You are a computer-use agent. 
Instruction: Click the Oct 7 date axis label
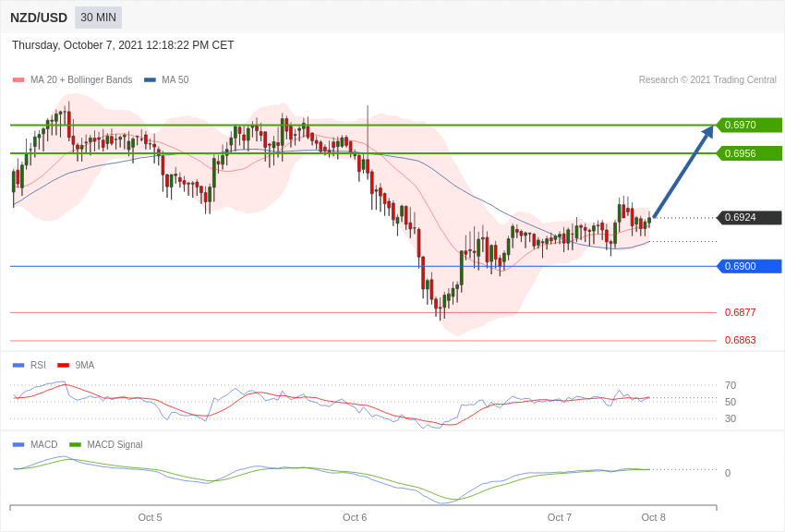coord(560,517)
